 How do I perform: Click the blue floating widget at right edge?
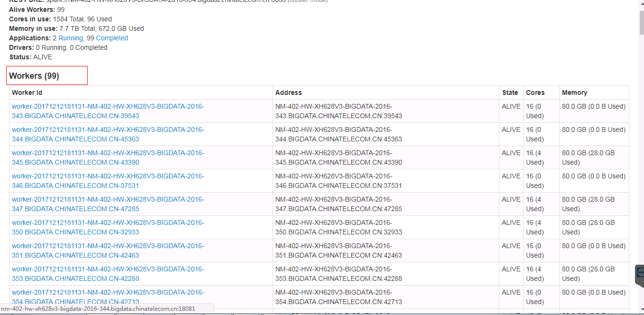point(640,275)
